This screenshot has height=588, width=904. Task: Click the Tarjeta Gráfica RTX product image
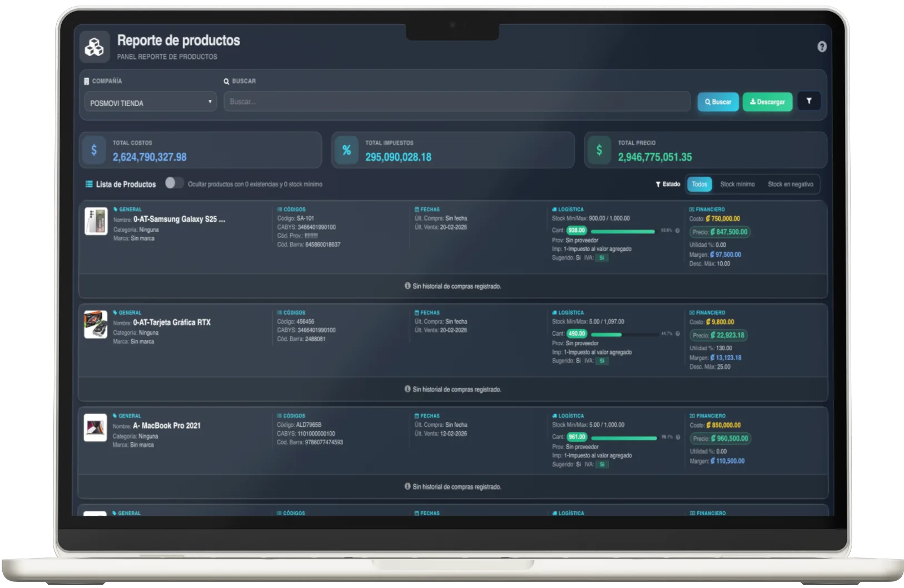click(96, 325)
